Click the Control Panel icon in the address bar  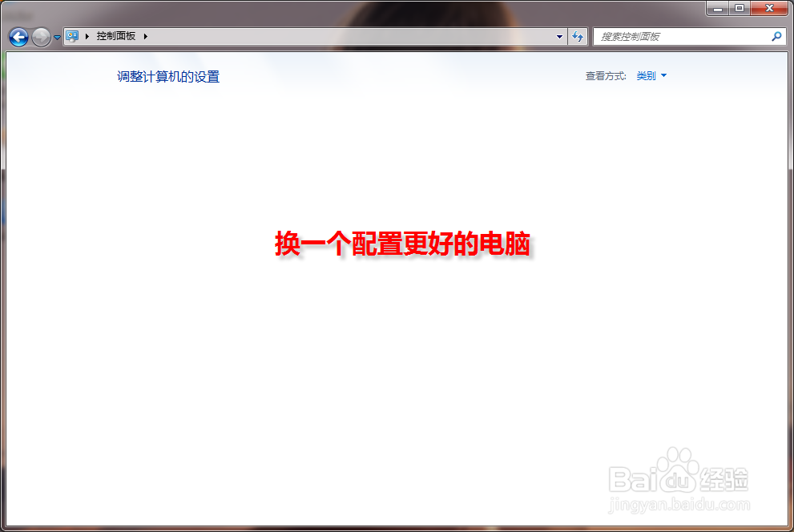tap(72, 36)
